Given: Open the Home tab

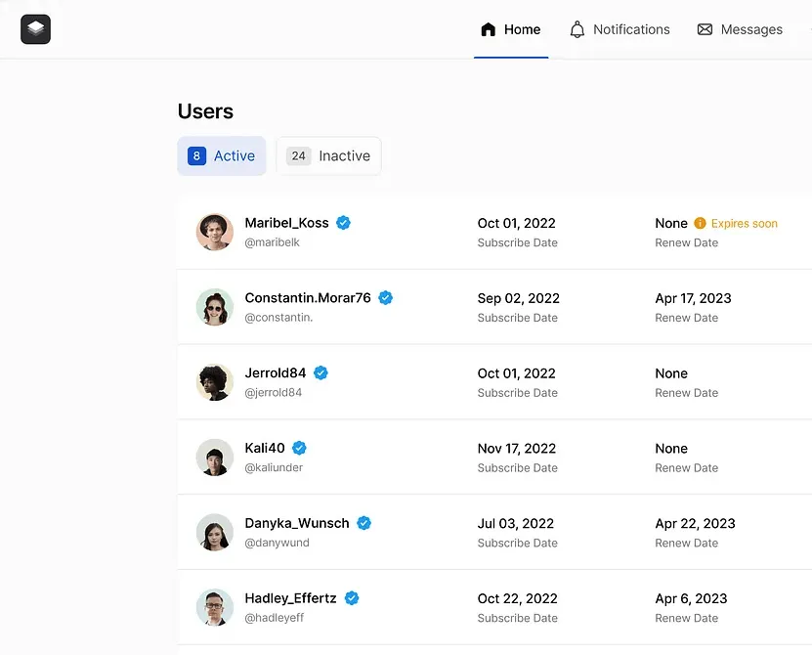Looking at the screenshot, I should (511, 29).
